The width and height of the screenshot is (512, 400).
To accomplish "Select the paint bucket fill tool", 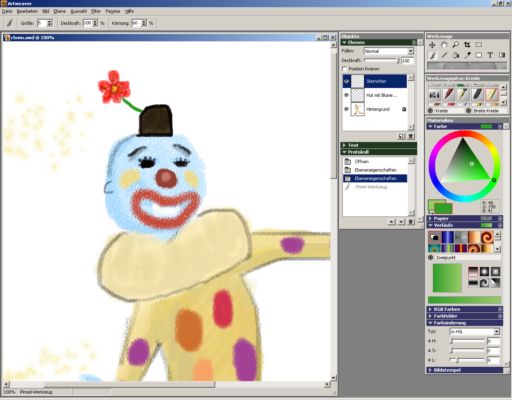I will pyautogui.click(x=456, y=55).
